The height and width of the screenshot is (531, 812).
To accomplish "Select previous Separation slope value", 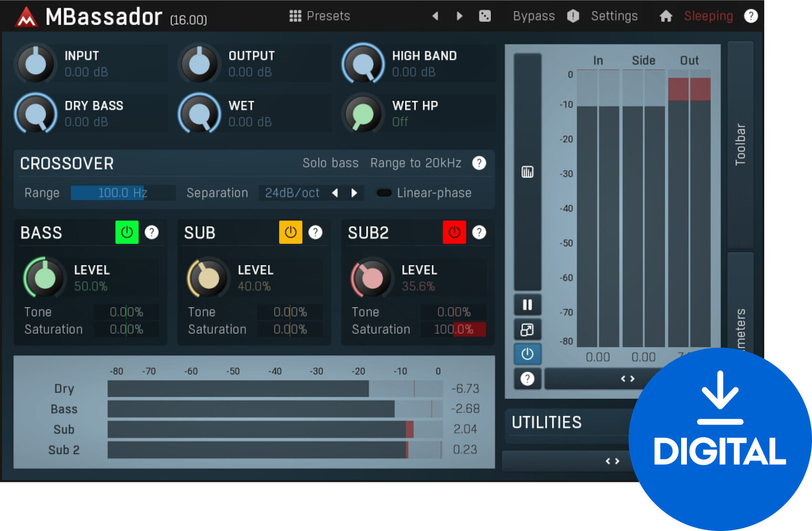I will pos(335,193).
